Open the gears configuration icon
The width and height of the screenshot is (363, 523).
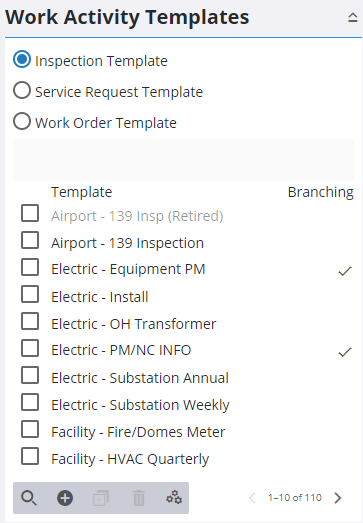click(x=174, y=498)
